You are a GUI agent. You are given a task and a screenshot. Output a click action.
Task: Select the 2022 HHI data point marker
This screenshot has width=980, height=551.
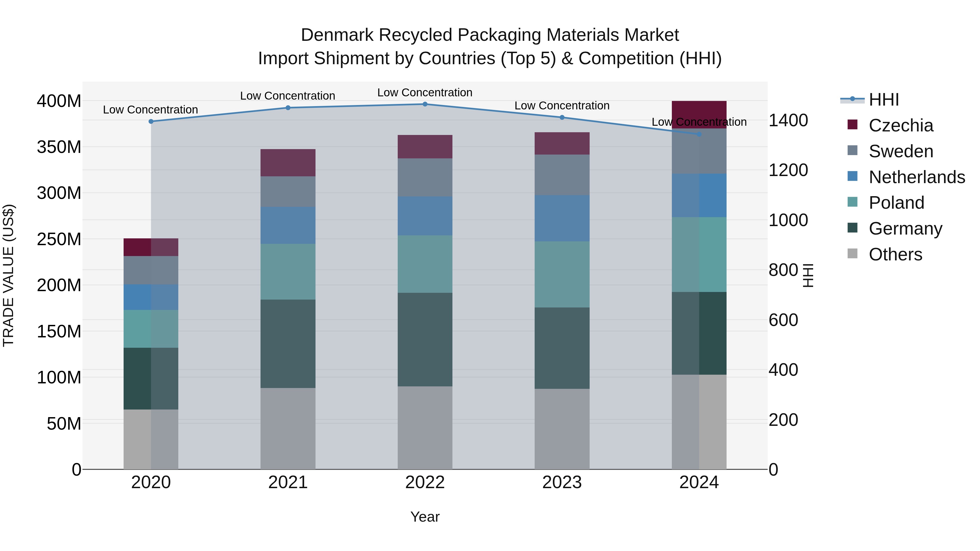point(425,104)
